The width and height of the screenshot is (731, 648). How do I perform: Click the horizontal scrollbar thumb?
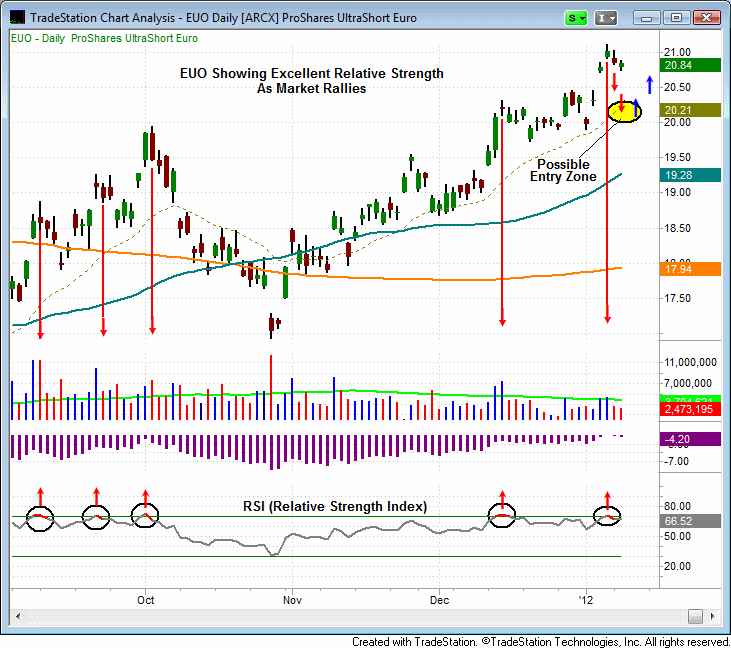[695, 616]
